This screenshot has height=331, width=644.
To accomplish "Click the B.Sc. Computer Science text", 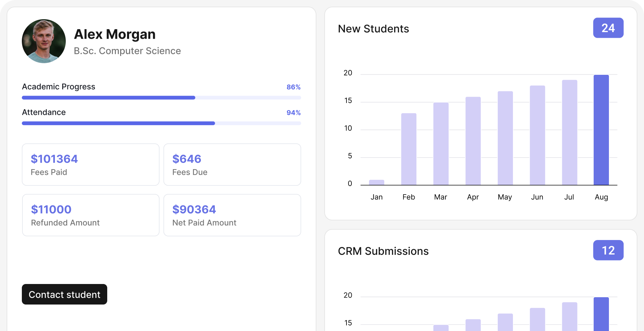I will pos(127,51).
